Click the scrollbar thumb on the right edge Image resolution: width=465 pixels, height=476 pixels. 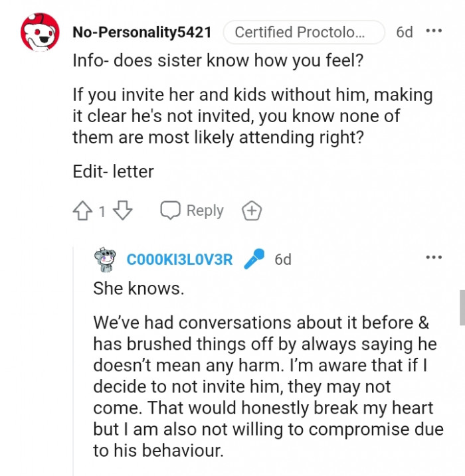pos(462,307)
